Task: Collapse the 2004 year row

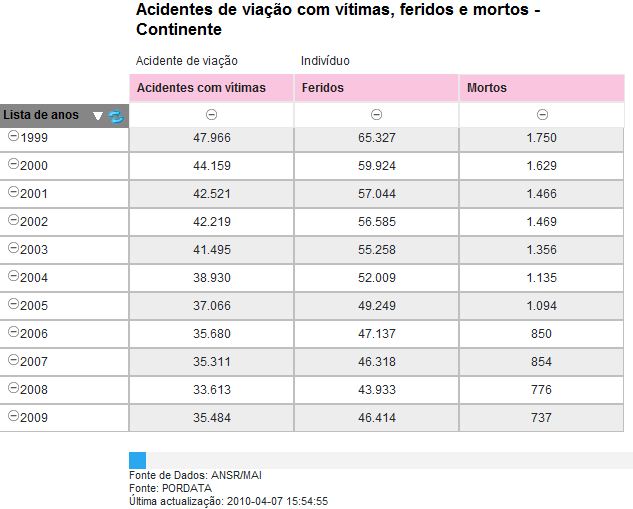Action: pyautogui.click(x=14, y=275)
